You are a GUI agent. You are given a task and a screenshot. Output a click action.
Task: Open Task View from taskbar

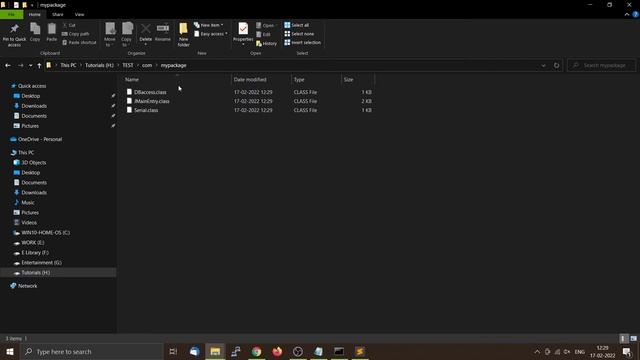tap(173, 351)
